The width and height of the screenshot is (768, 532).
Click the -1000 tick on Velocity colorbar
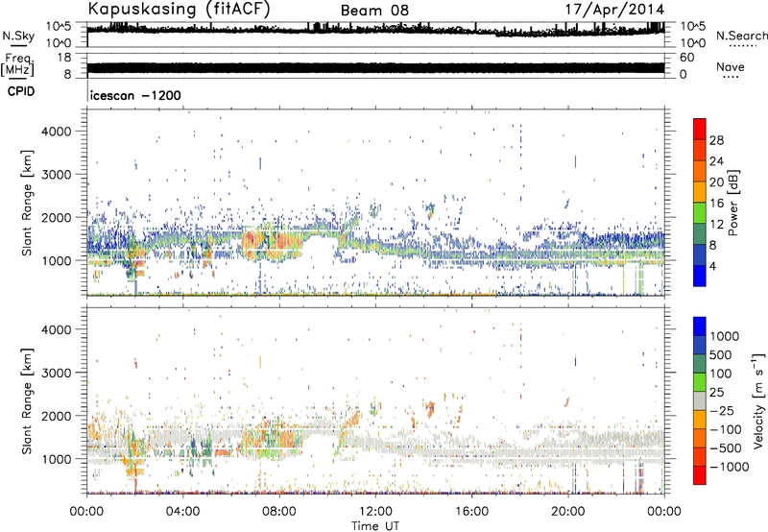click(x=729, y=467)
